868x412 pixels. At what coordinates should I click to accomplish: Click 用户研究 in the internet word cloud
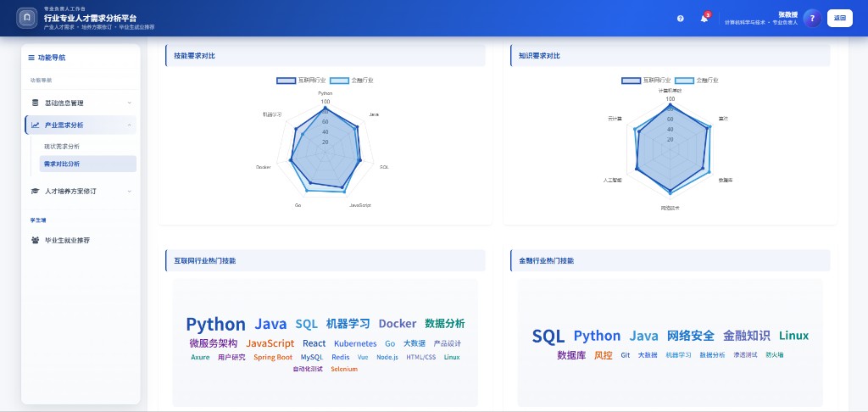coord(231,357)
